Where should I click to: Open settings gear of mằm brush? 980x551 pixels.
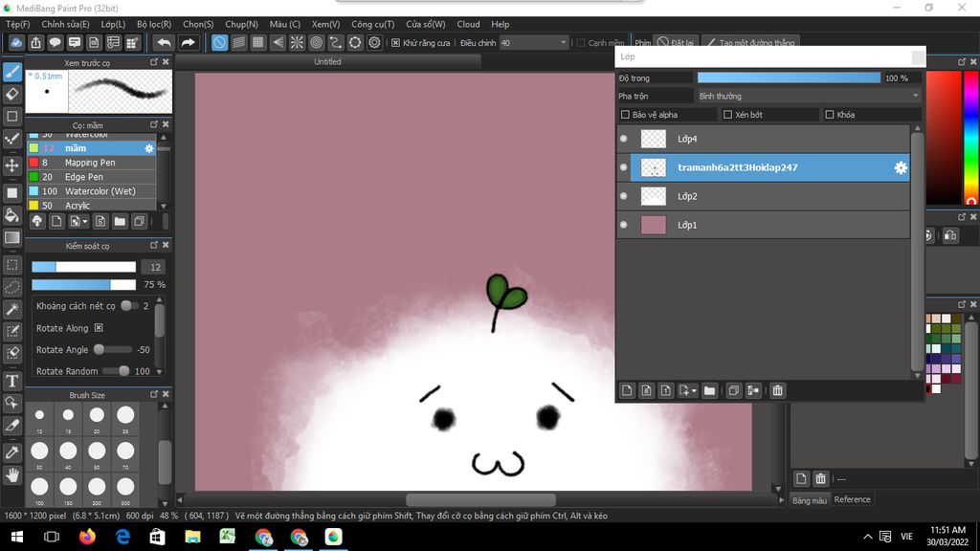pos(148,148)
